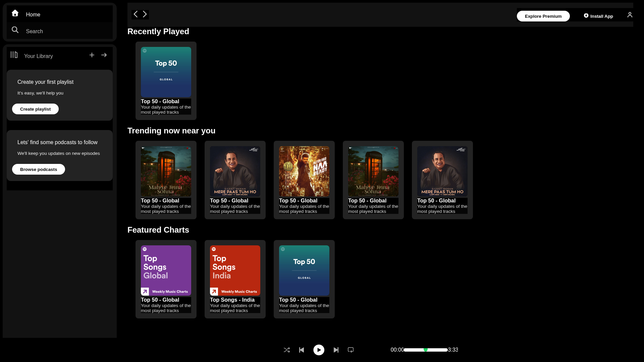Click the song progress slider

(426, 350)
